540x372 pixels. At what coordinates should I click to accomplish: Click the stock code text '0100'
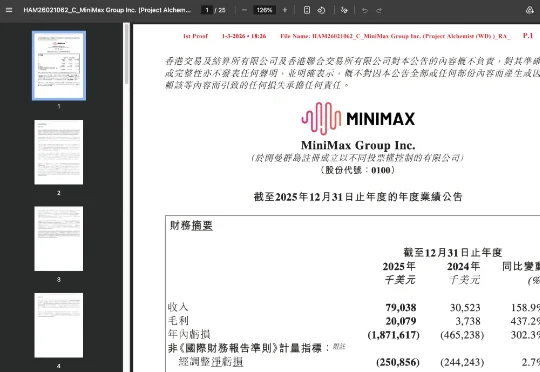381,170
